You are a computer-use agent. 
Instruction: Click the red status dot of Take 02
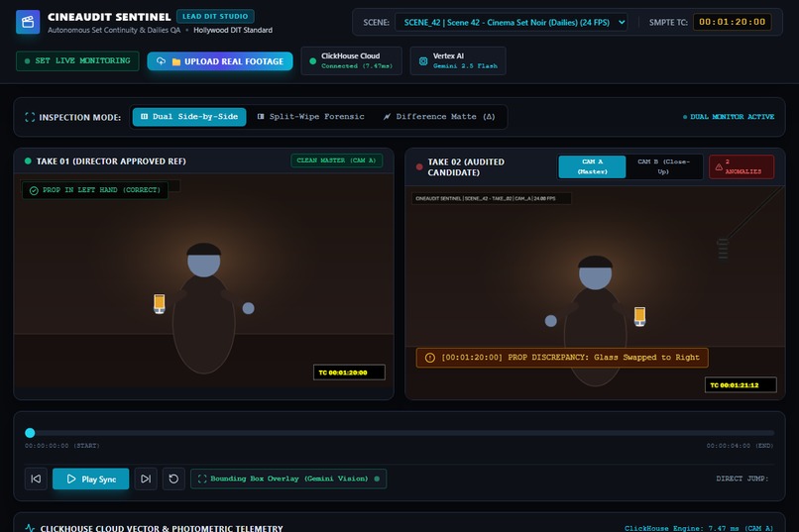coord(419,166)
